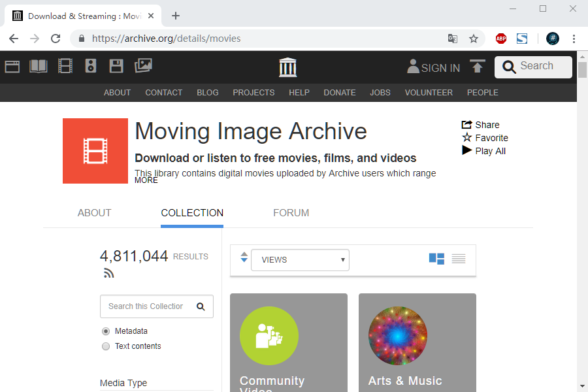Open ABOUT in the navigation menu
The height and width of the screenshot is (392, 588).
117,93
